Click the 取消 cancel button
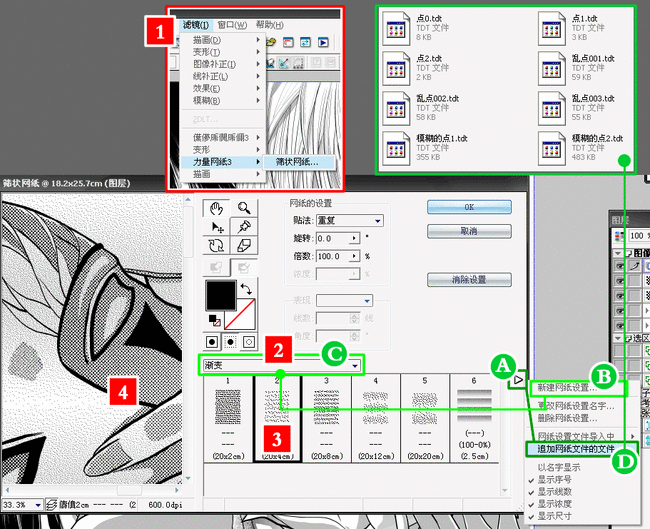650x529 pixels. pyautogui.click(x=469, y=231)
